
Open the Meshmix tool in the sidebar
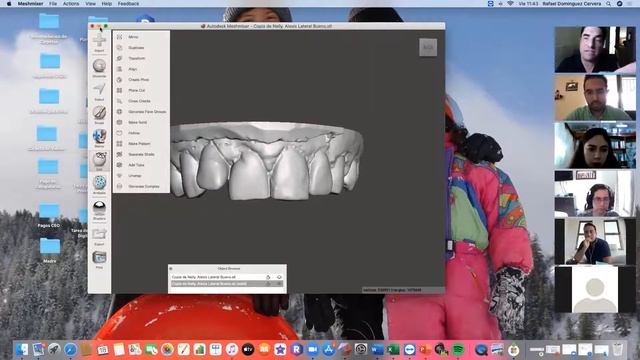click(99, 68)
